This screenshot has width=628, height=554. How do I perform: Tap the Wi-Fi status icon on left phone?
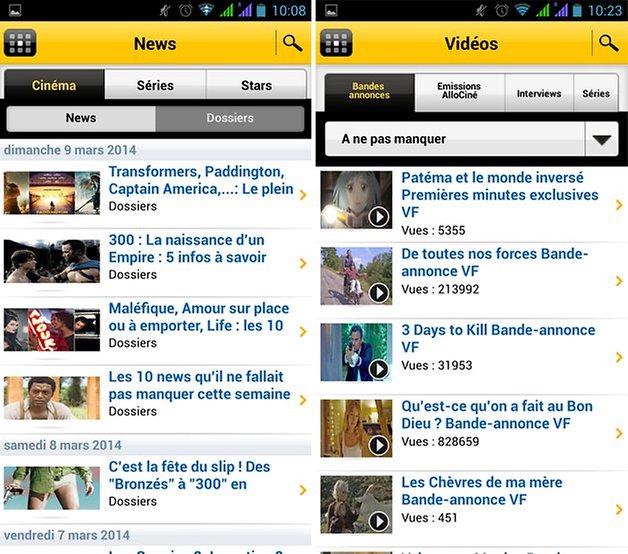pyautogui.click(x=206, y=10)
